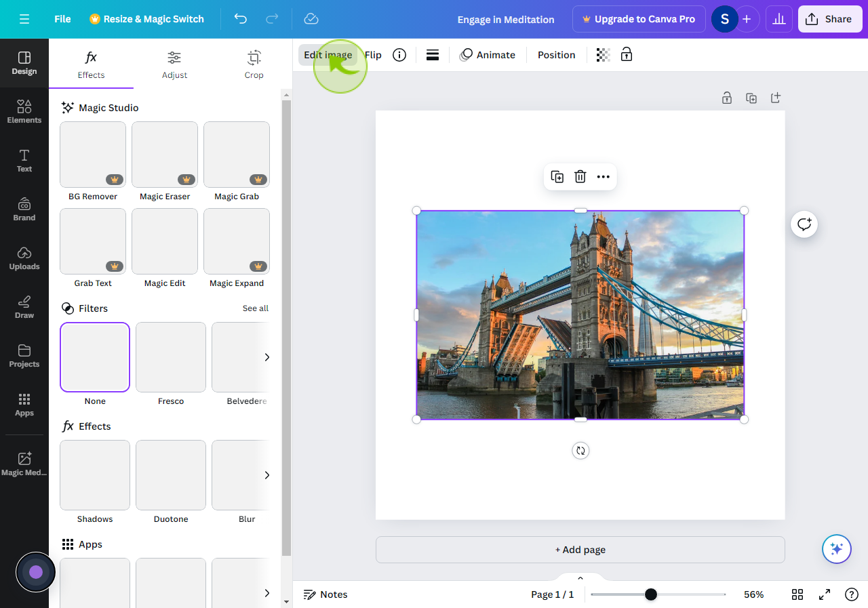Apply Fresco filter
The image size is (868, 608).
tap(171, 357)
